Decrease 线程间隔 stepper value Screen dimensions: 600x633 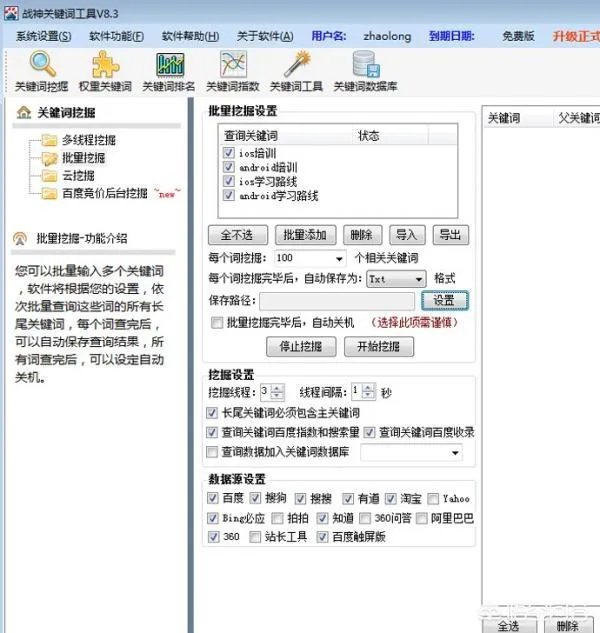[368, 395]
